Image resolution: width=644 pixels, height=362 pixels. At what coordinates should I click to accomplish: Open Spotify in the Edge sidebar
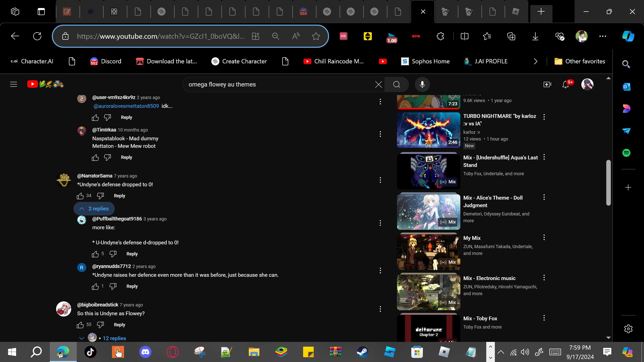[626, 153]
